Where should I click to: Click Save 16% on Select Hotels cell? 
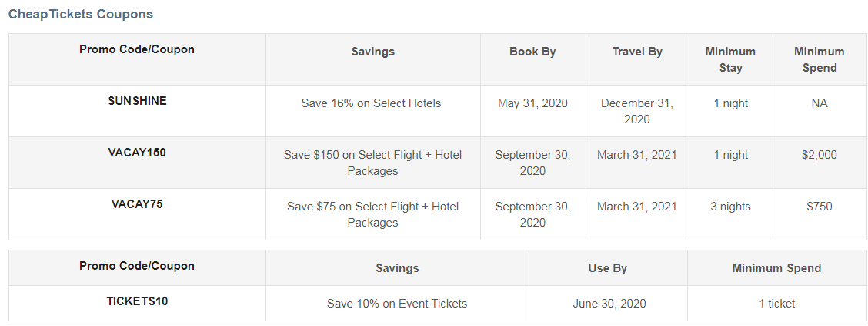[372, 103]
